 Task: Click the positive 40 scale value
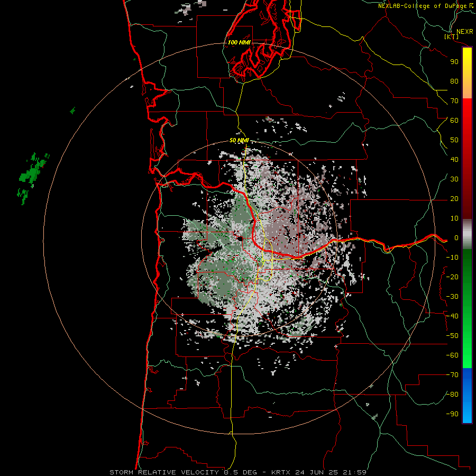454,159
